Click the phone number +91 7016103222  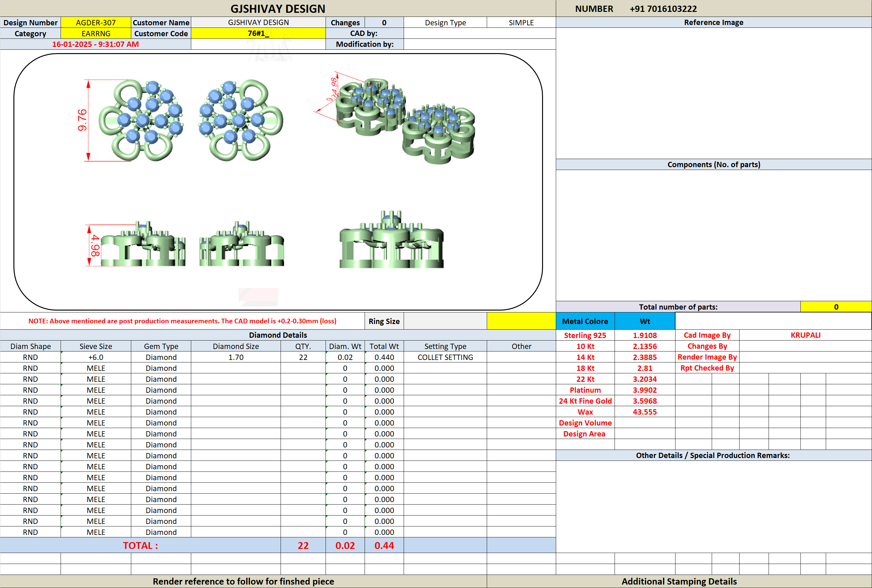point(663,9)
